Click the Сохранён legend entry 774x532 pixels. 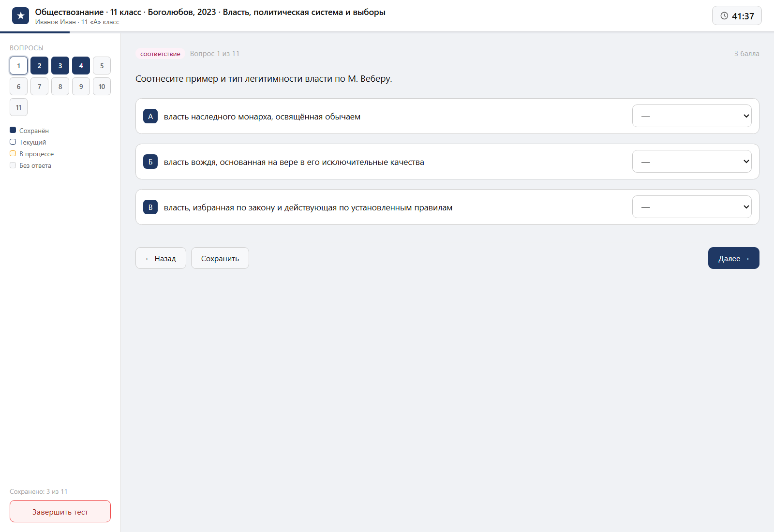30,131
